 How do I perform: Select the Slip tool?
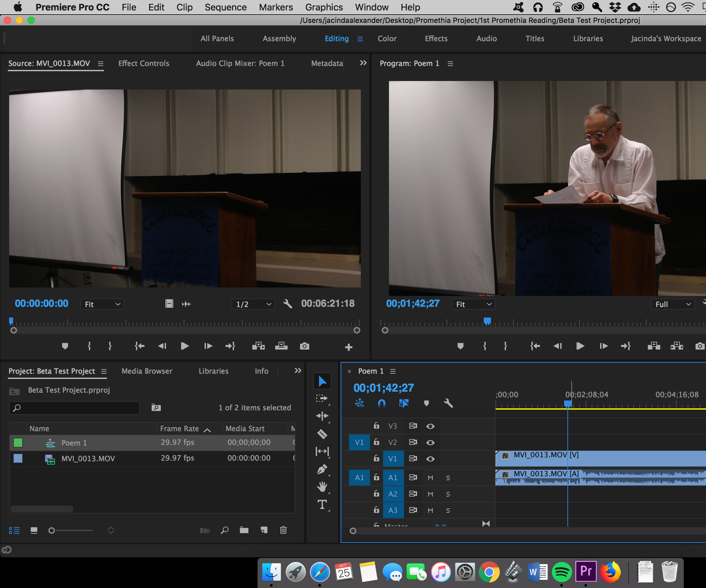pos(322,451)
